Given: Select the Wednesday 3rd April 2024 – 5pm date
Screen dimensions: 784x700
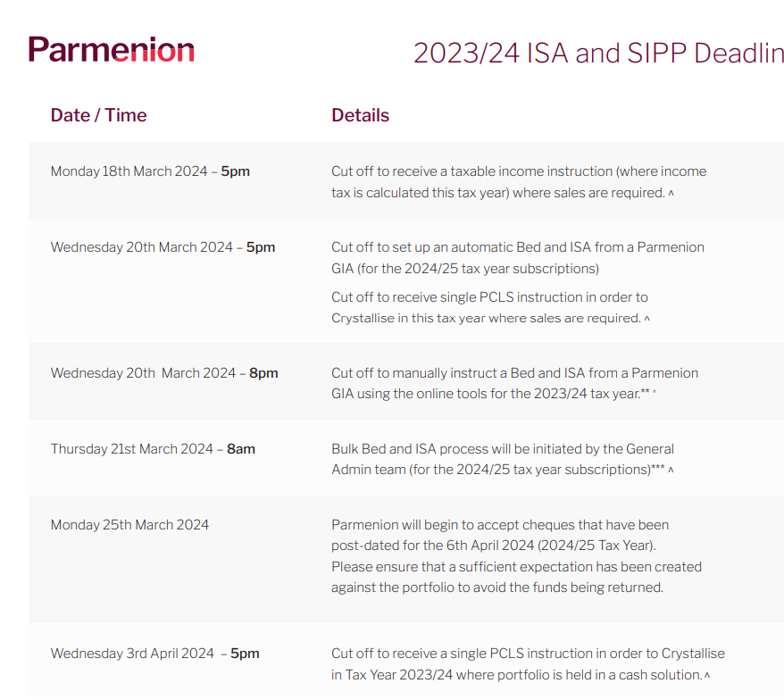Looking at the screenshot, I should coord(154,654).
